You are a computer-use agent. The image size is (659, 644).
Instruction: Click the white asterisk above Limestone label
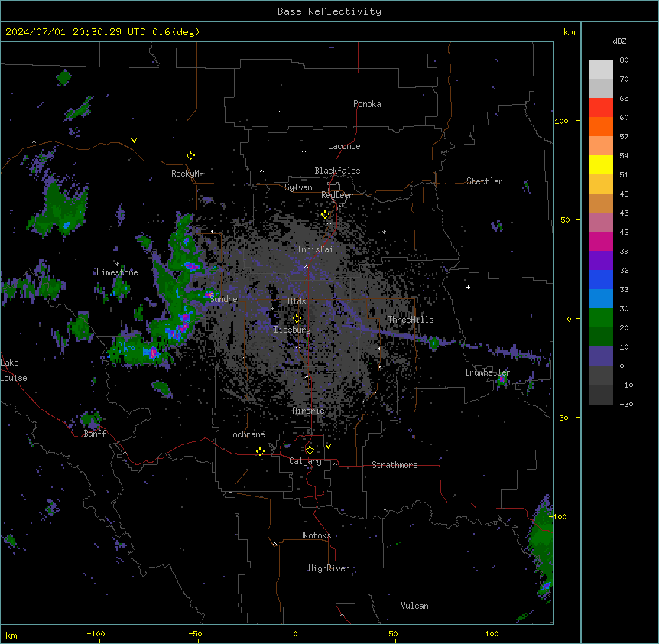pos(117,265)
